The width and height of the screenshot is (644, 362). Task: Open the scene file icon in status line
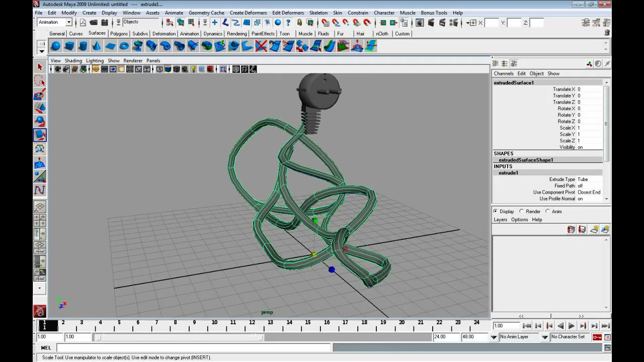[x=94, y=23]
